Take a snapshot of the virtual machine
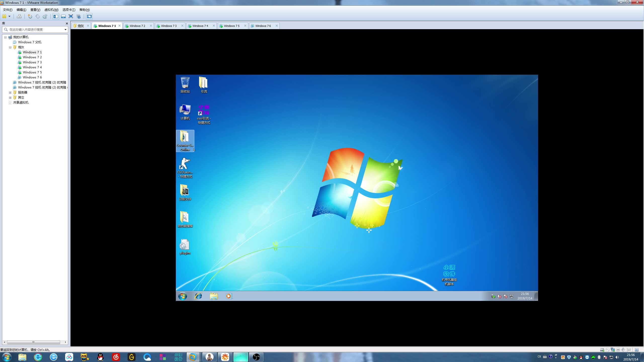Viewport: 644px width, 362px height. (30, 16)
